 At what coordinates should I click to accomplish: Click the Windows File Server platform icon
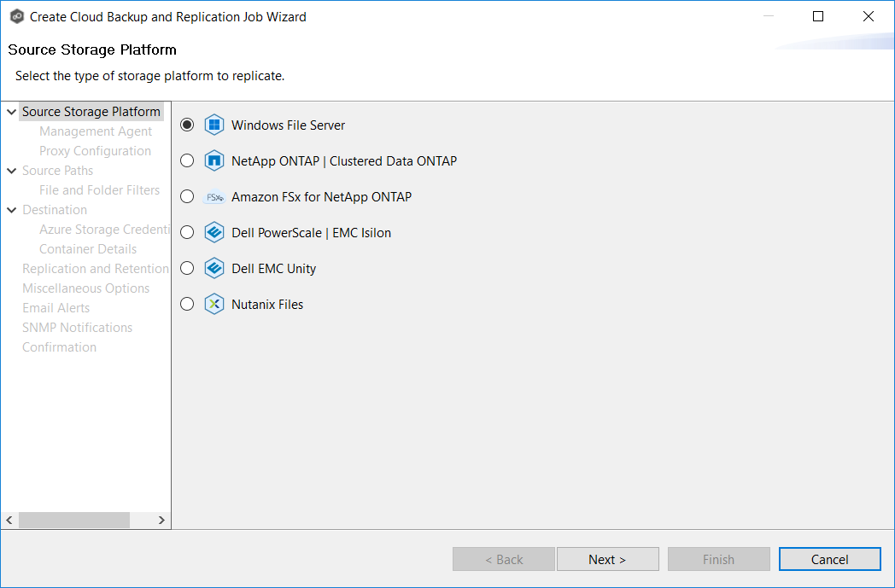214,125
